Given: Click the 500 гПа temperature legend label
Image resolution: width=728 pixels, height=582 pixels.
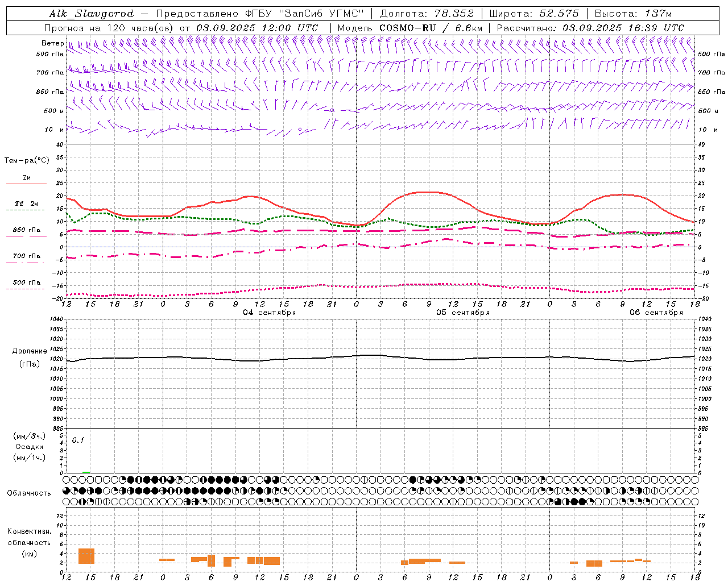Looking at the screenshot, I should coord(27,282).
